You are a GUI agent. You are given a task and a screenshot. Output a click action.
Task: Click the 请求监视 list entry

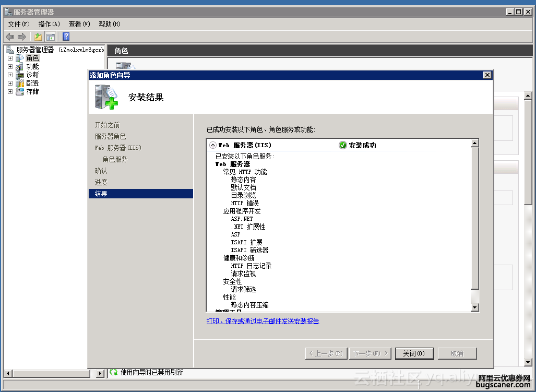pos(243,274)
